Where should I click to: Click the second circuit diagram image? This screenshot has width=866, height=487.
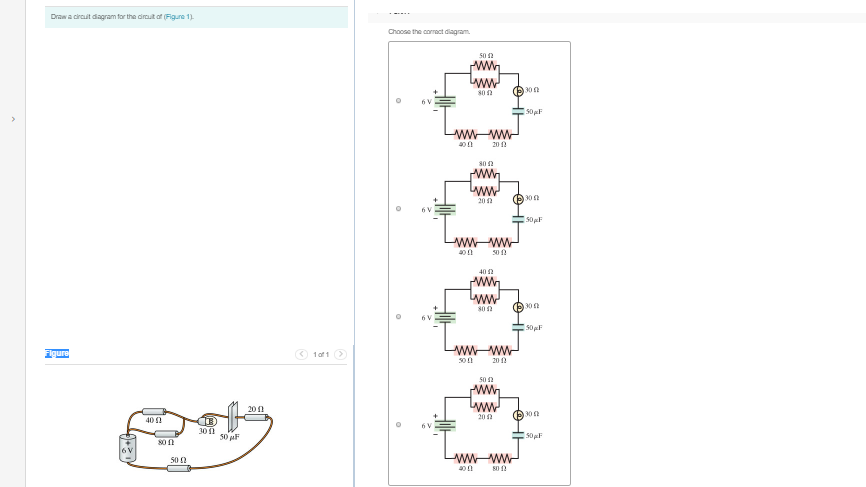tap(482, 209)
